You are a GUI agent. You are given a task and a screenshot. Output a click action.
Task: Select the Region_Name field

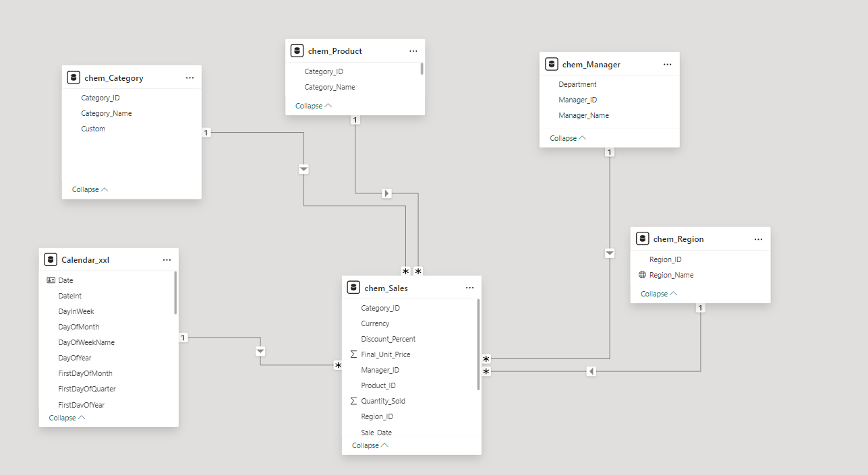[x=671, y=275]
